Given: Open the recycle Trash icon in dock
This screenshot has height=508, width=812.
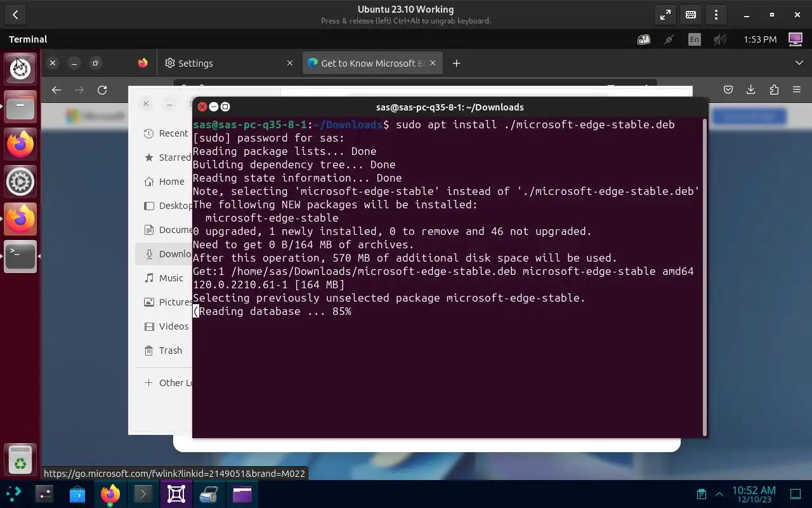Looking at the screenshot, I should (20, 460).
